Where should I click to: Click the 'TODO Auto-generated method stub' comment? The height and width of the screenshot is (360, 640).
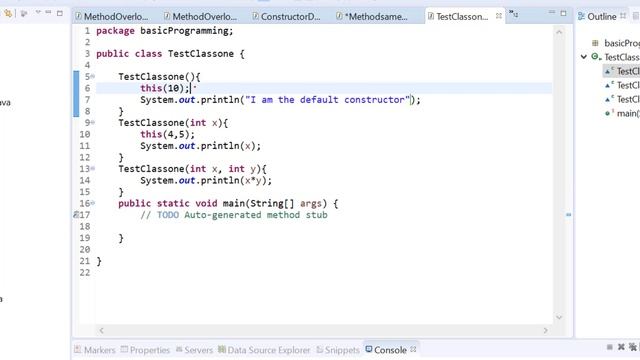click(x=242, y=215)
